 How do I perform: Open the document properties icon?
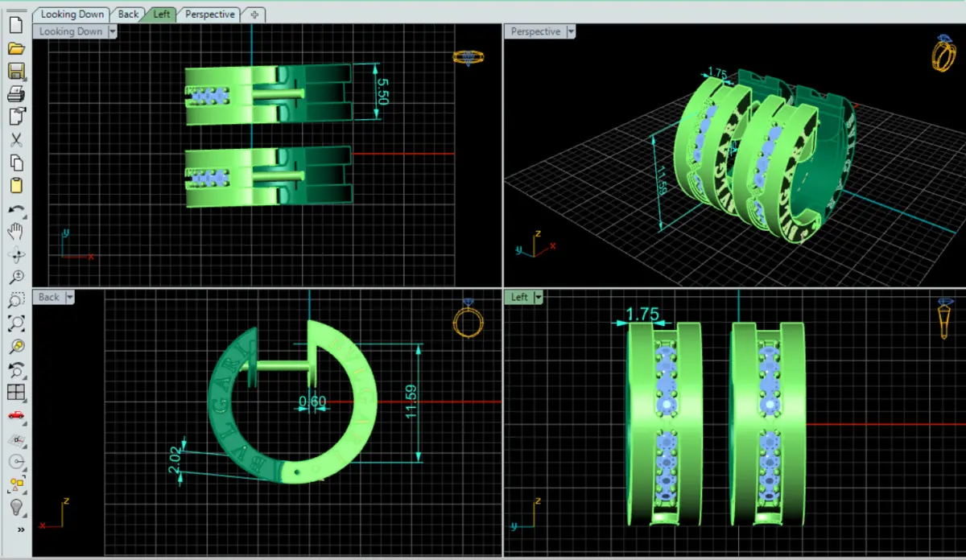15,117
